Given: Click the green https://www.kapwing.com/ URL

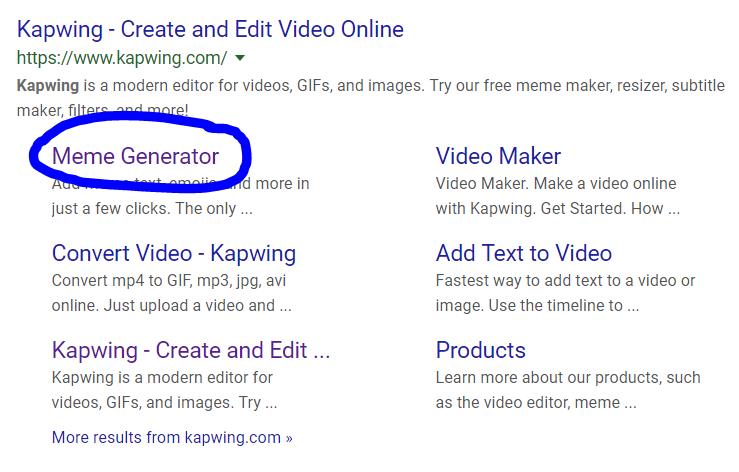Looking at the screenshot, I should coord(122,58).
